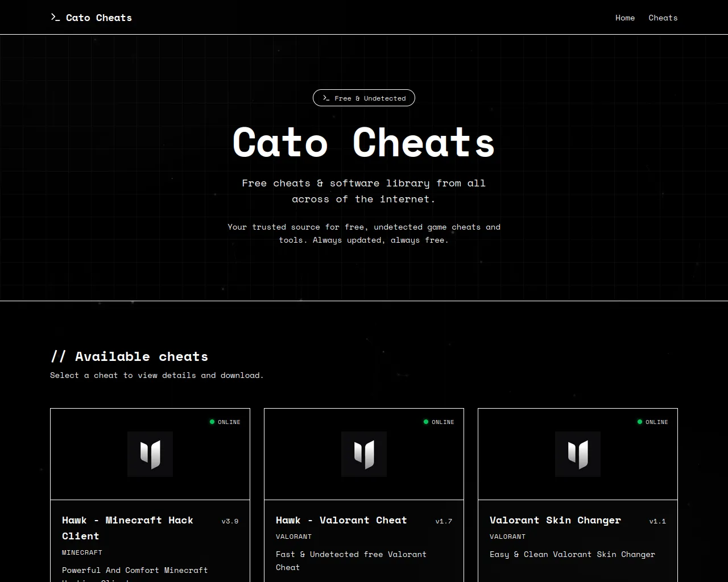
Task: Open the Valorant Skin Changer title
Action: coord(555,520)
